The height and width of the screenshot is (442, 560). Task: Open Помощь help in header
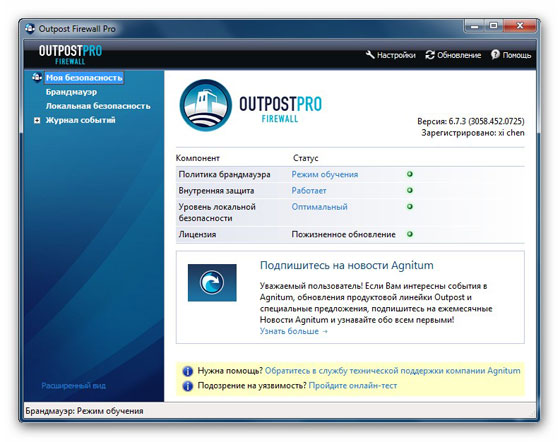(x=517, y=55)
